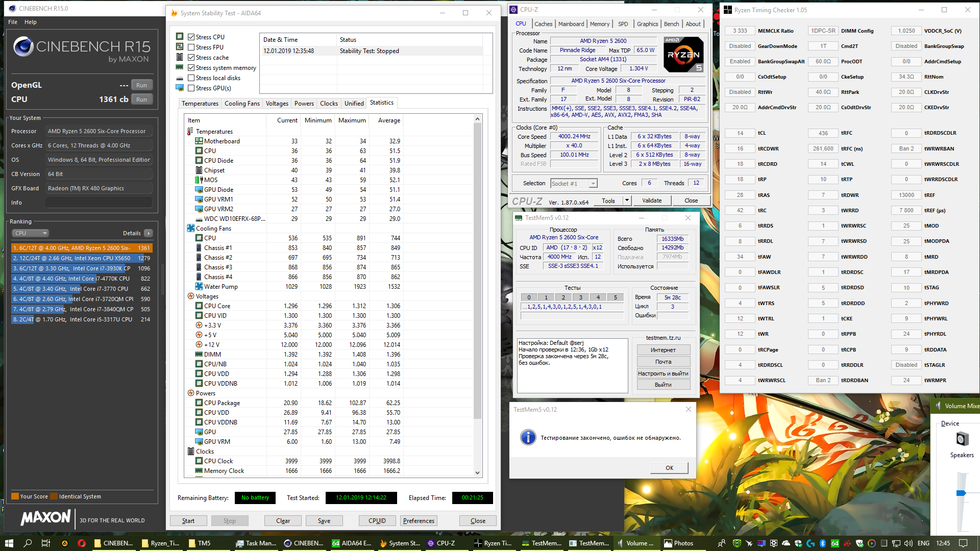Open the Memory tab in CPU-Z
980x551 pixels.
click(599, 24)
